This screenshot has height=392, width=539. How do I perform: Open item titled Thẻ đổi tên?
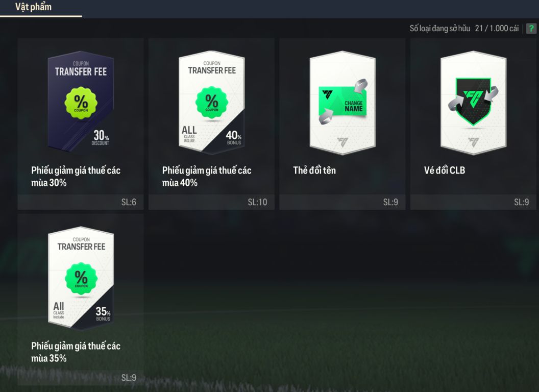[x=314, y=170]
